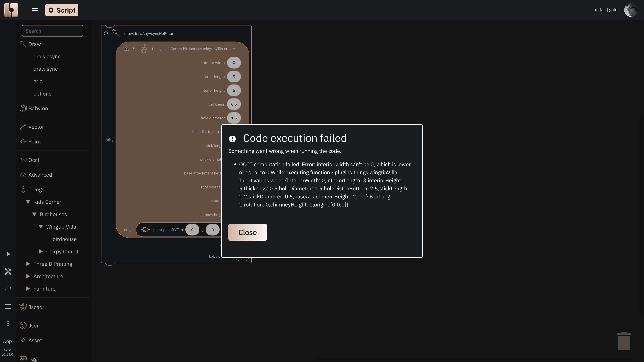This screenshot has height=362, width=644.
Task: Click the swap arrows icon
Action: [8, 289]
